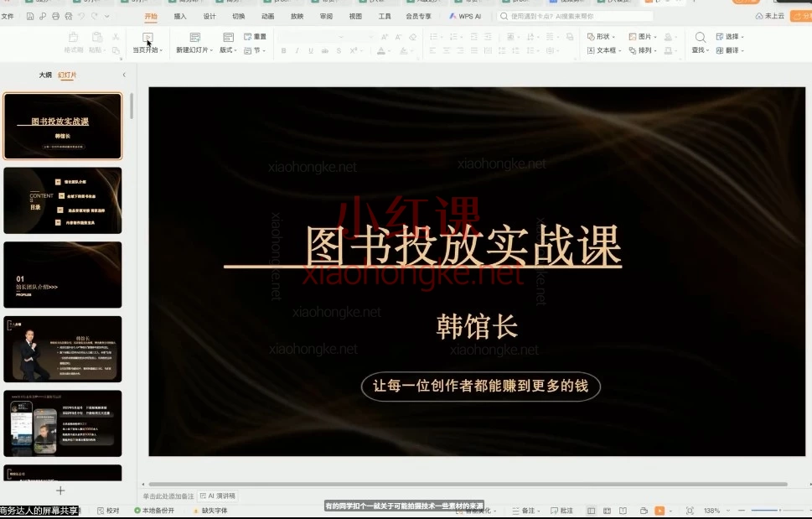Add a new slide with plus button
The image size is (812, 519).
[60, 490]
